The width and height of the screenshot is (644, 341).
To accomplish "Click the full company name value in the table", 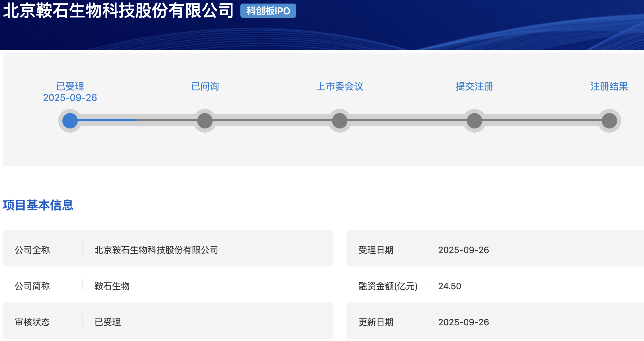I will 156,250.
